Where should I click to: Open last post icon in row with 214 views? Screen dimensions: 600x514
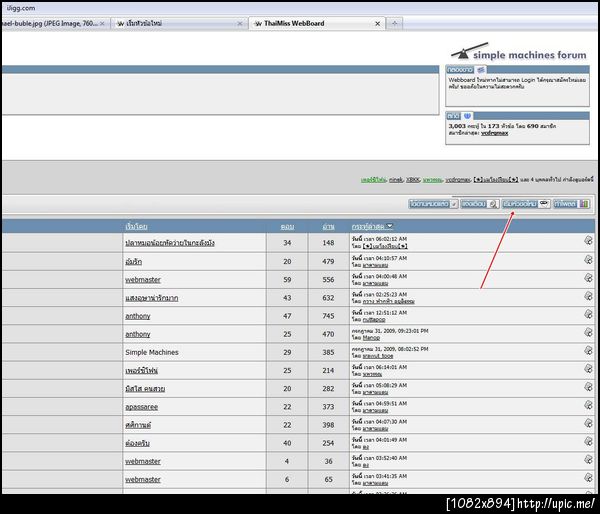pyautogui.click(x=588, y=369)
